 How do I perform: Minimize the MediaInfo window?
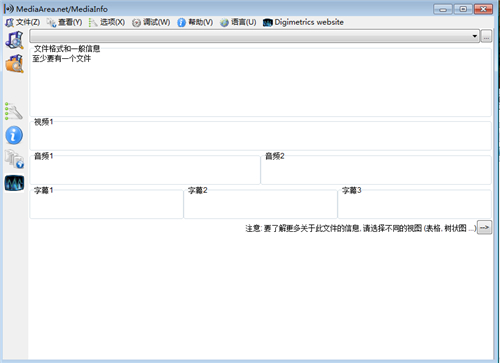[x=443, y=9]
